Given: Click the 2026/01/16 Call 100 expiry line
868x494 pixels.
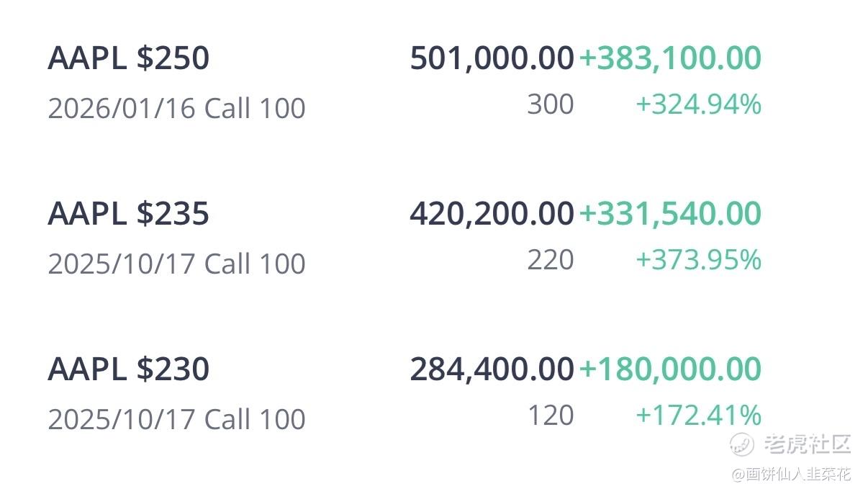Looking at the screenshot, I should click(x=176, y=109).
